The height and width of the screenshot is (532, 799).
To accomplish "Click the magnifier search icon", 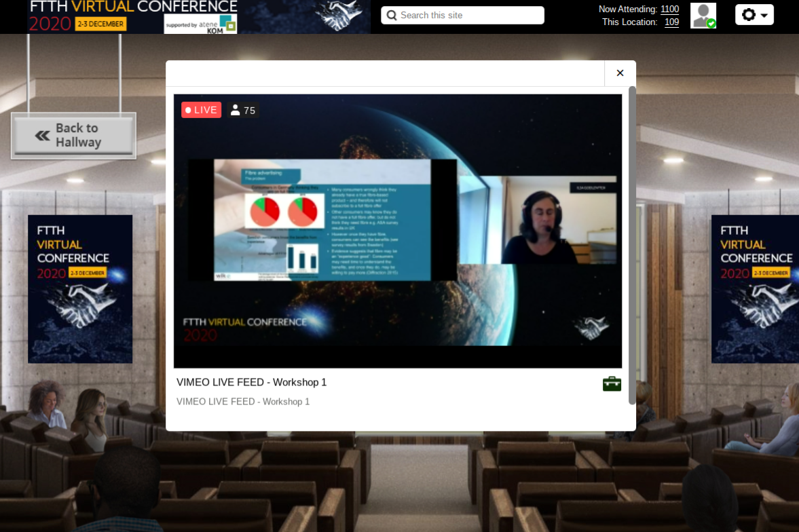I will pyautogui.click(x=391, y=16).
